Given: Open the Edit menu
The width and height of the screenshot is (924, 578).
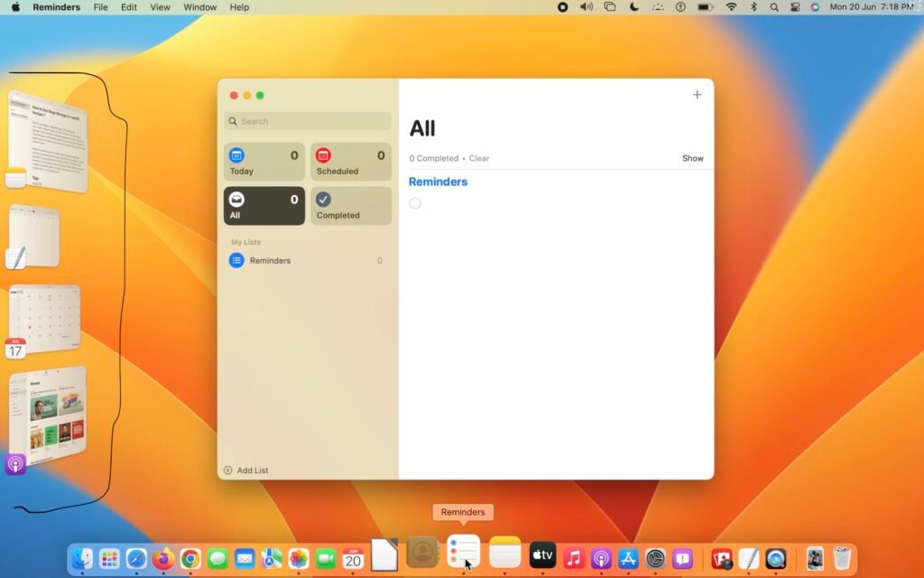Looking at the screenshot, I should 128,7.
